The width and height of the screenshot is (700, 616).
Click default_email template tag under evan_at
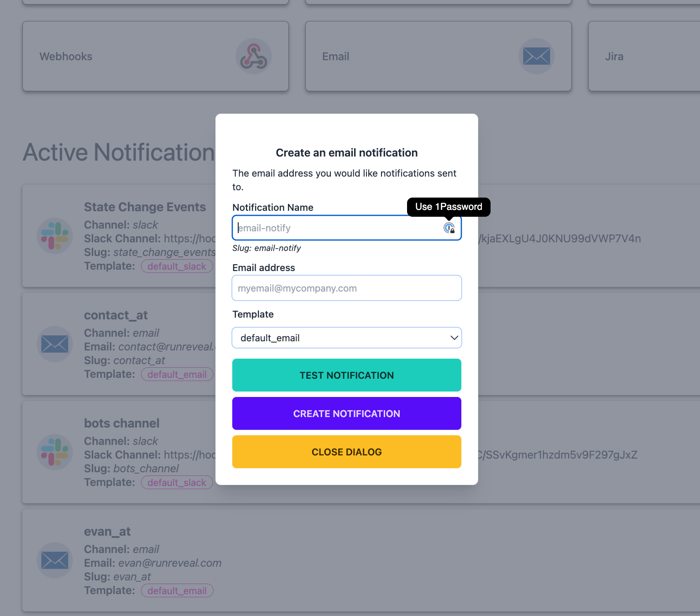click(177, 591)
